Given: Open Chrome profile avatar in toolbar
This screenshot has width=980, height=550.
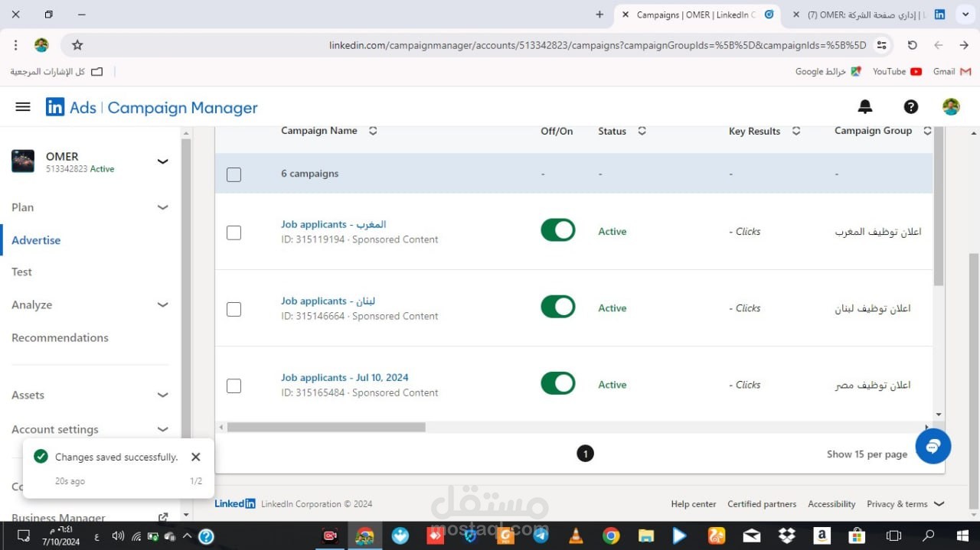Looking at the screenshot, I should pos(41,45).
